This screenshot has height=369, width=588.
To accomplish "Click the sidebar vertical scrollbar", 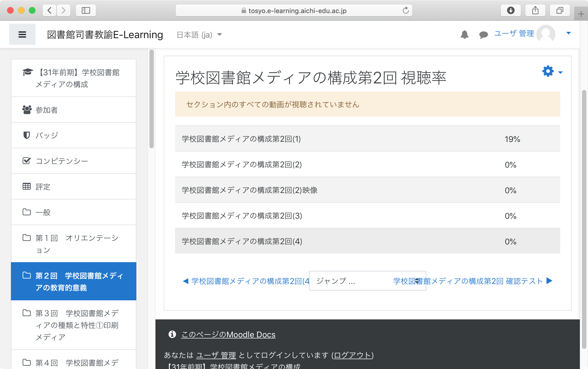I will pos(152,99).
